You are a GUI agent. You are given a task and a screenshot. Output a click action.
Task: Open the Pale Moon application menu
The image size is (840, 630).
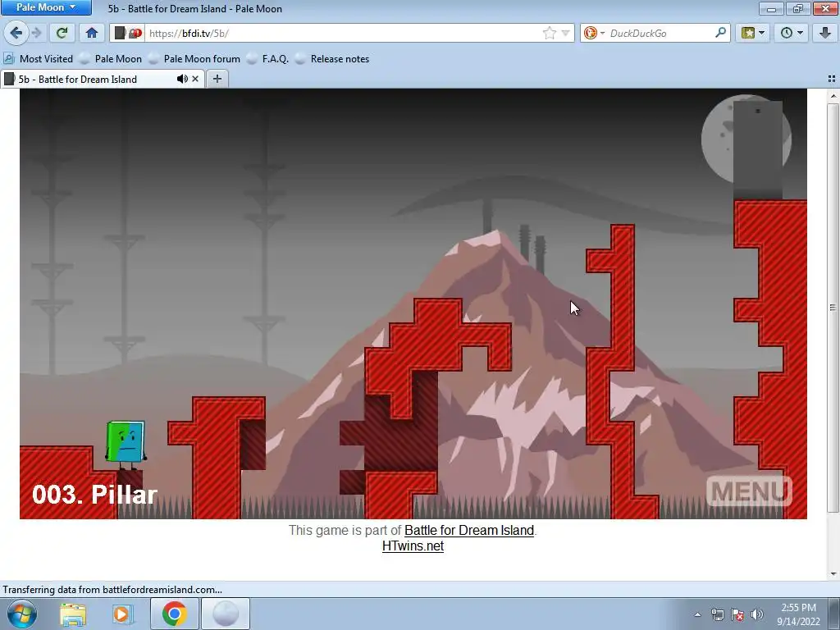46,7
